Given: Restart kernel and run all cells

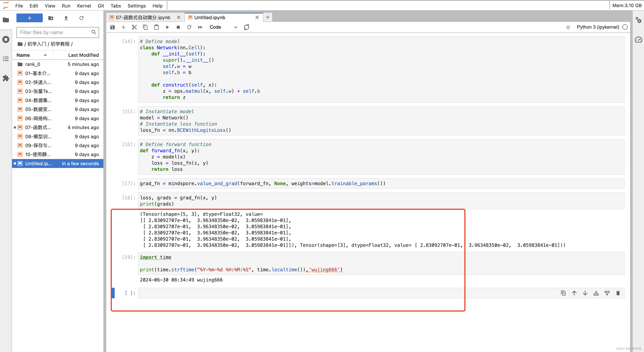Looking at the screenshot, I should [200, 27].
